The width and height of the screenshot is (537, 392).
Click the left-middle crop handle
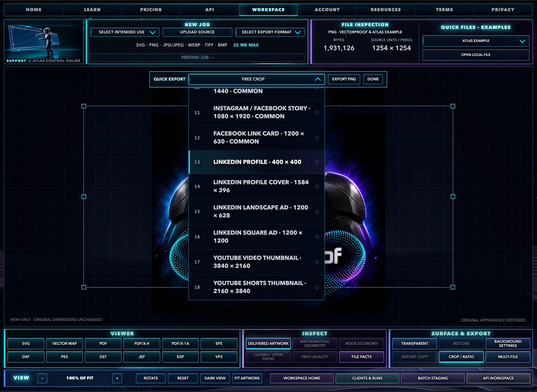(84, 197)
